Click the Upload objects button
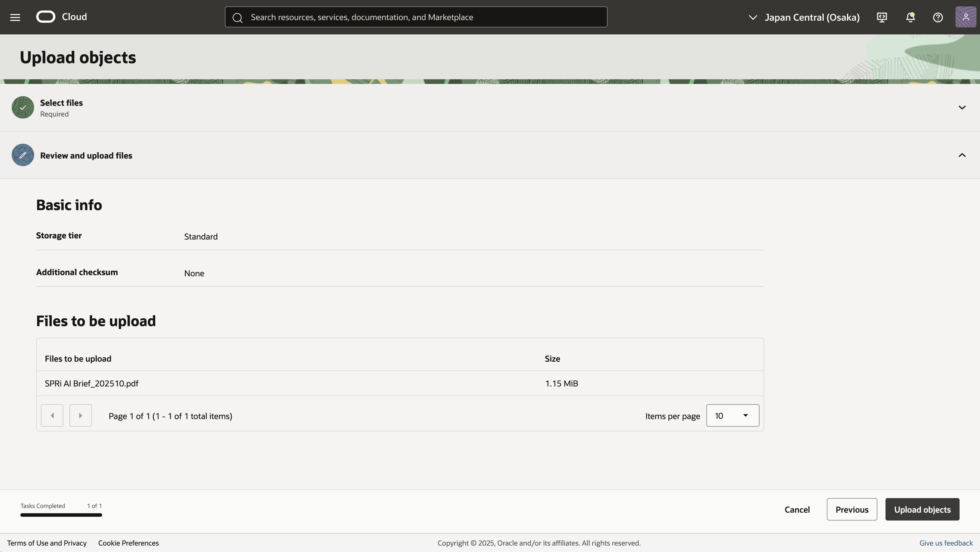This screenshot has width=980, height=552. [922, 509]
